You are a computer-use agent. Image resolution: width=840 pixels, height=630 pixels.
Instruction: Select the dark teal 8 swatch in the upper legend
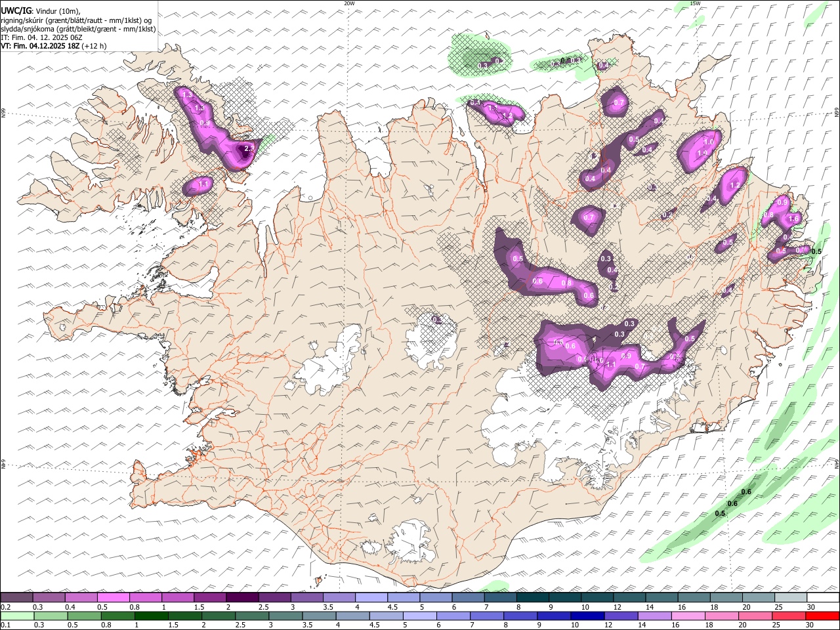click(x=532, y=597)
